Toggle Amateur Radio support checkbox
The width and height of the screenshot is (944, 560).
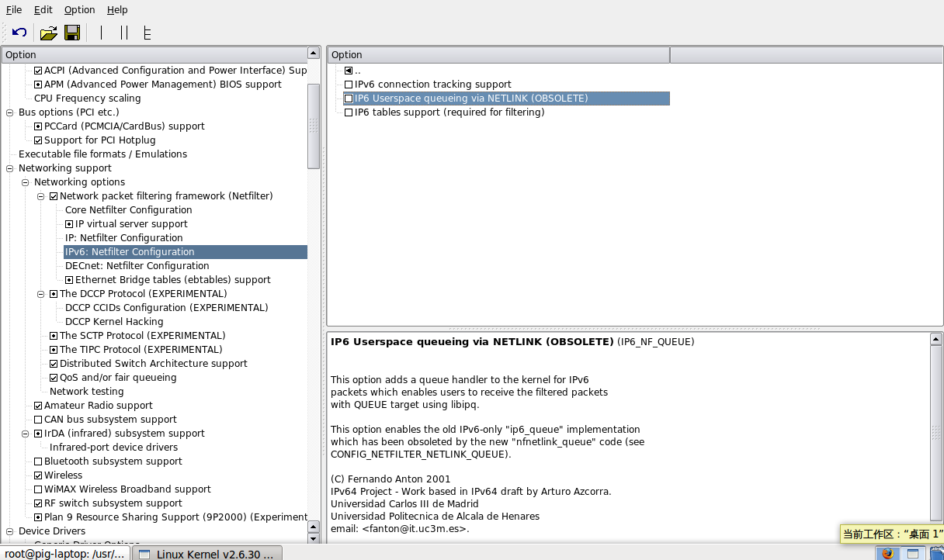[x=38, y=406]
